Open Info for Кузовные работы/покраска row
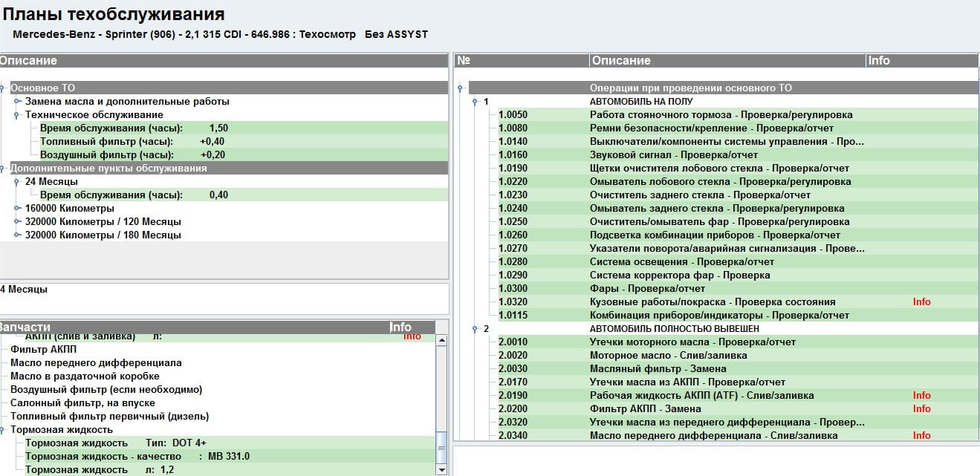980x476 pixels. pos(921,302)
